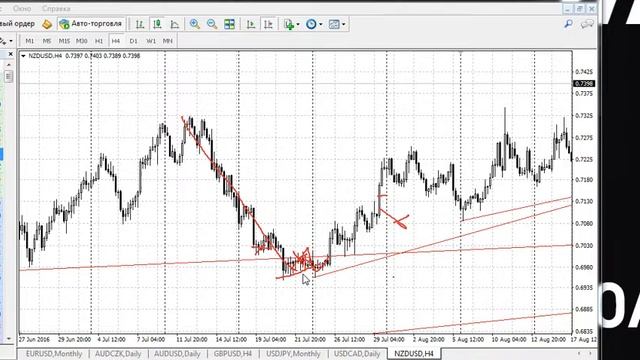Click the 0.6885 price scale label
Screen dimensions: 640x360
pos(584,309)
